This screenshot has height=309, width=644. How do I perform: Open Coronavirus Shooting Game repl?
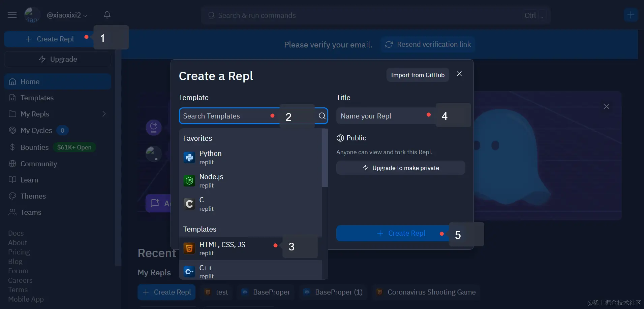426,292
